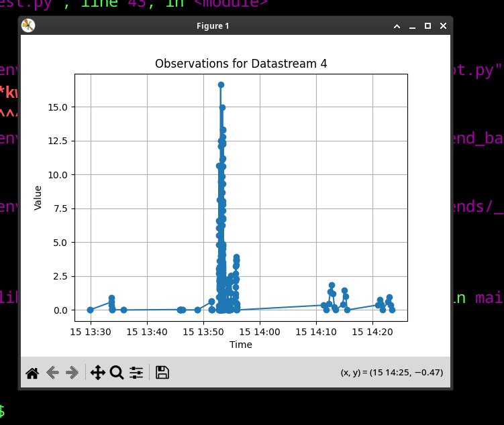
Task: Click the plot title Observations for Datastream 4
Action: pyautogui.click(x=241, y=64)
